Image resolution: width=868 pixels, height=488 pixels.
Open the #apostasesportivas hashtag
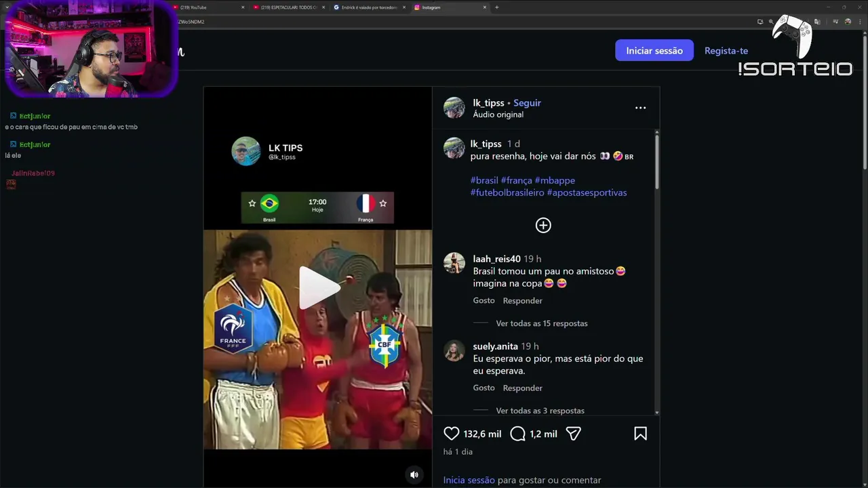(587, 192)
